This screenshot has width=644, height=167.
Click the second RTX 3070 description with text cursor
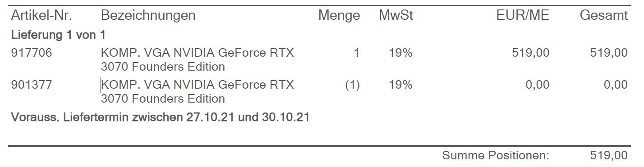198,91
